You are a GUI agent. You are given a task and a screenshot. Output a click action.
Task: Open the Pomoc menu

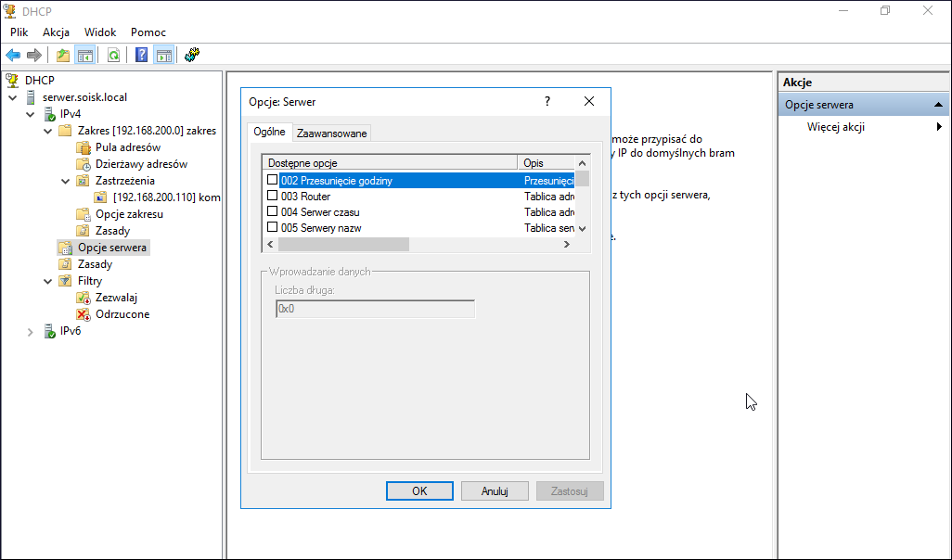coord(148,32)
